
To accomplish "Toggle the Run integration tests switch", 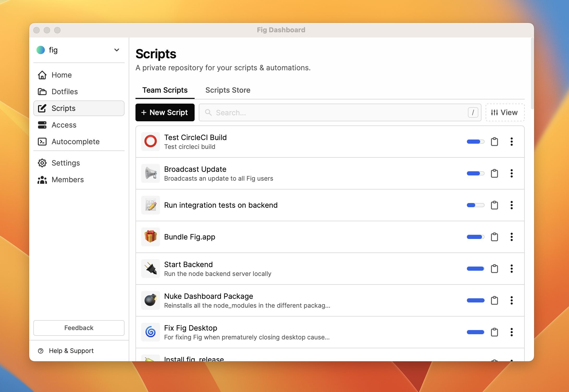I will [x=475, y=205].
